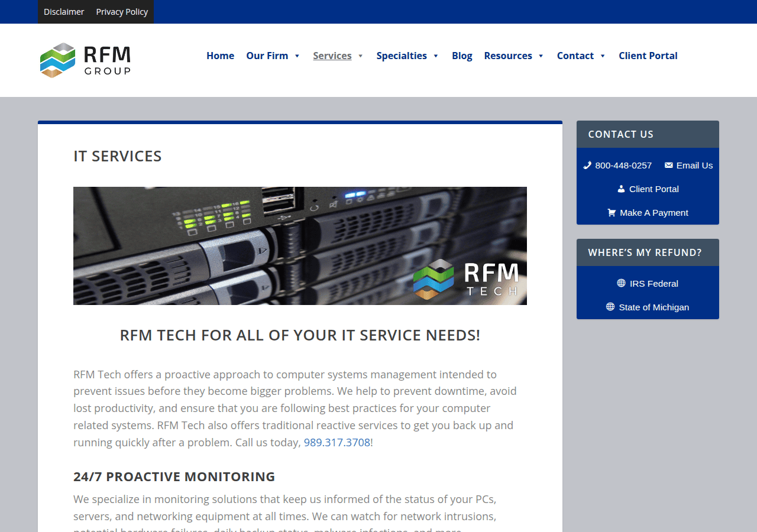Screen dimensions: 757x532
Task: Open the IRS Federal refund link
Action: click(x=654, y=284)
